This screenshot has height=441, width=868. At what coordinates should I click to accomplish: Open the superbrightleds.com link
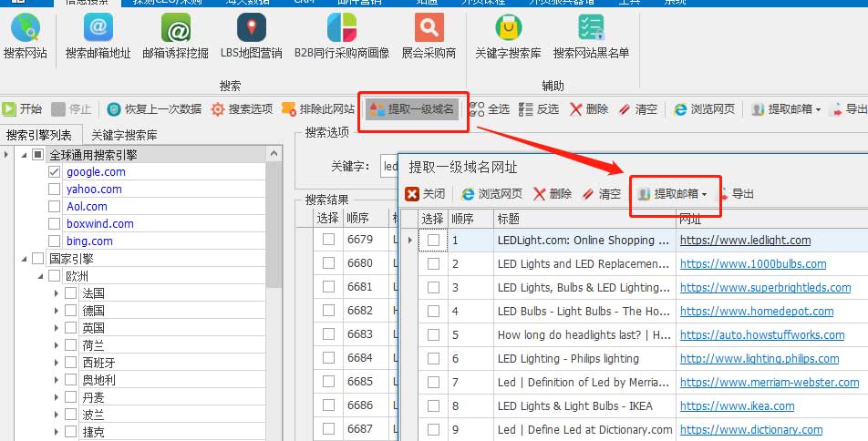[x=765, y=288]
